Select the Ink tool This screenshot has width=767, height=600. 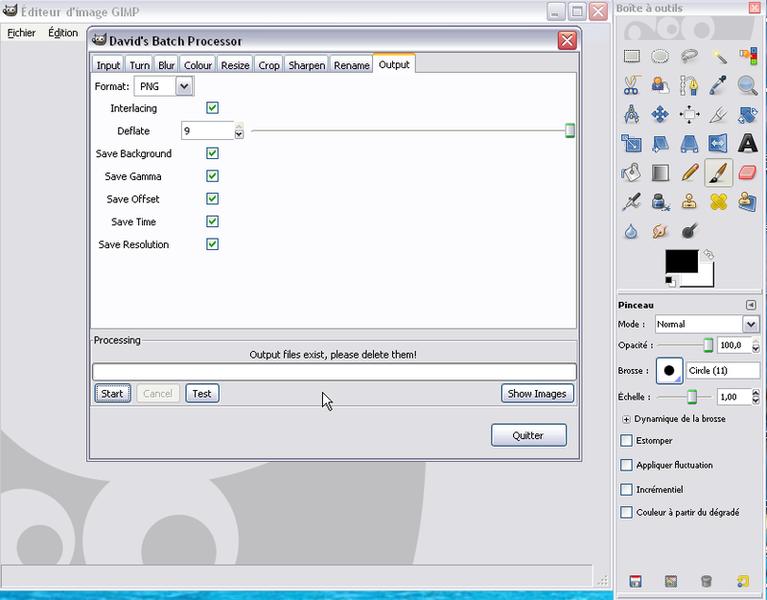660,201
